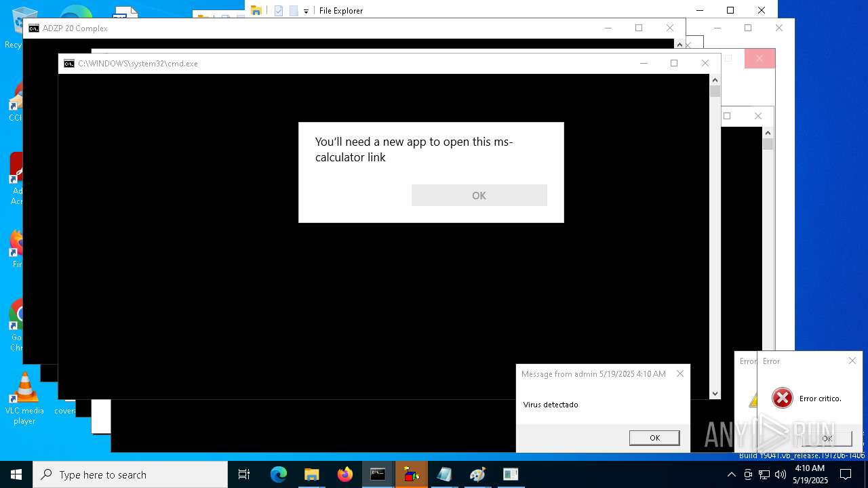Expand the File Explorer quick access toolbar dropdown

point(306,11)
